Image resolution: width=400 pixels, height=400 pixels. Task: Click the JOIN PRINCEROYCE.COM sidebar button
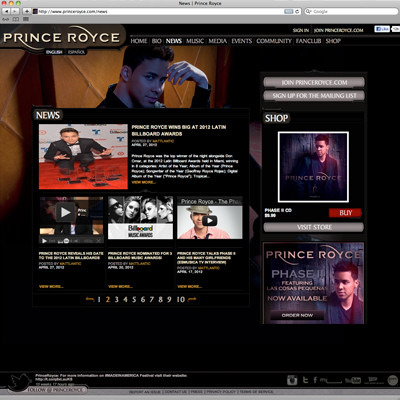point(314,82)
